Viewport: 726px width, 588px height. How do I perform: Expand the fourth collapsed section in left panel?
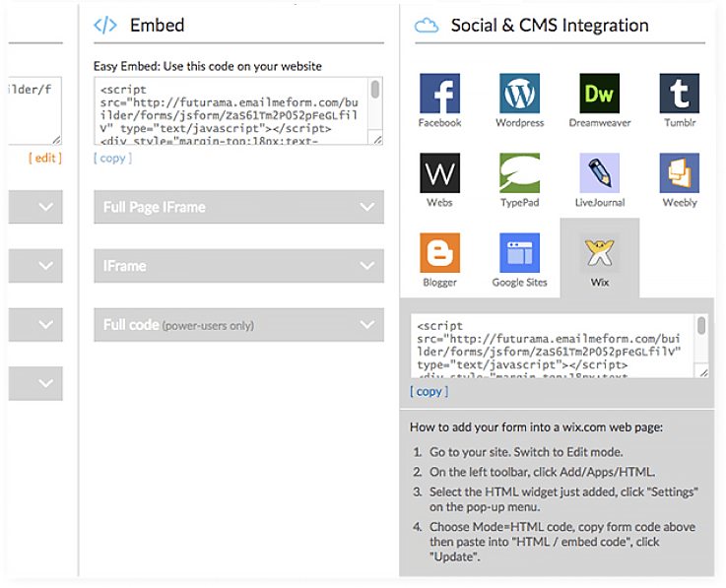[x=35, y=384]
